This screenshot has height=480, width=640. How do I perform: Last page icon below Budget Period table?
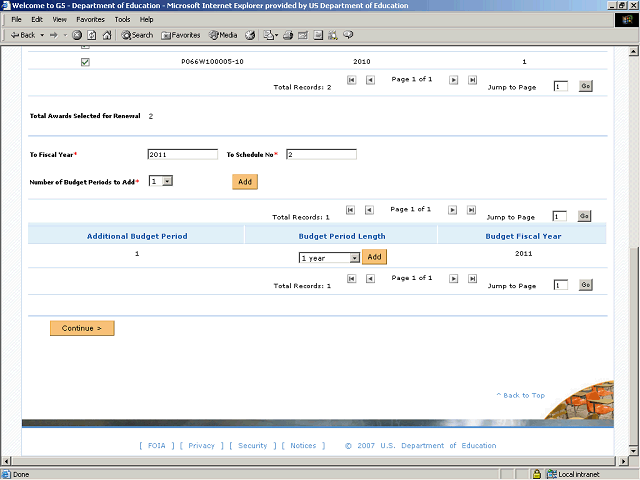(472, 278)
